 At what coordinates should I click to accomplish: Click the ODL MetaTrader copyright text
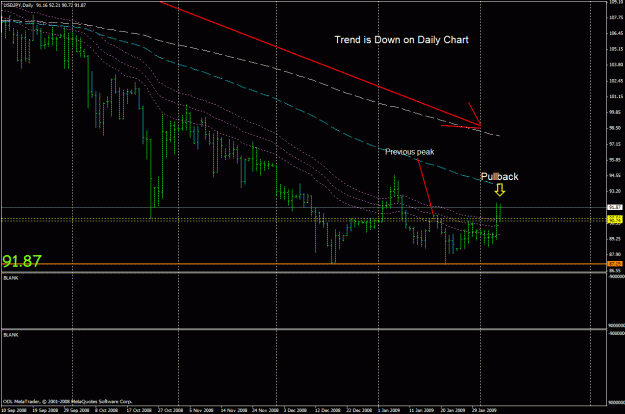coord(68,401)
